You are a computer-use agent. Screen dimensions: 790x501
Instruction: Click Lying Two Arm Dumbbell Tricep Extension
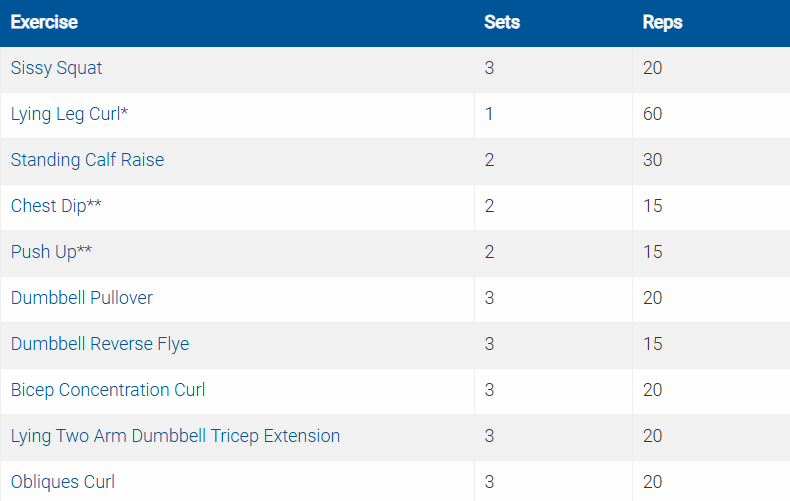pyautogui.click(x=175, y=436)
